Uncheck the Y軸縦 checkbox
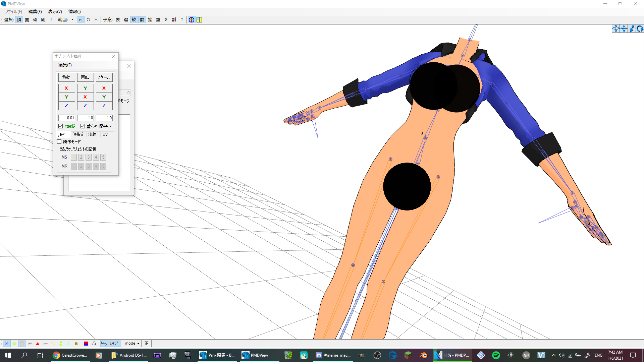 [x=61, y=126]
